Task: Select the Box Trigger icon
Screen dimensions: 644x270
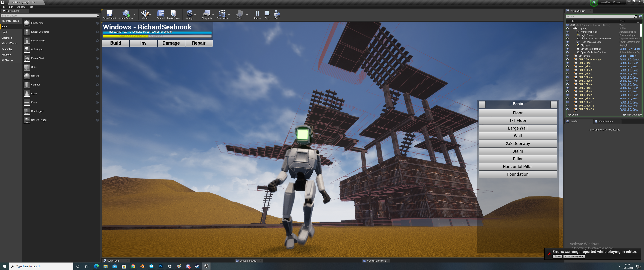Action: pos(27,111)
